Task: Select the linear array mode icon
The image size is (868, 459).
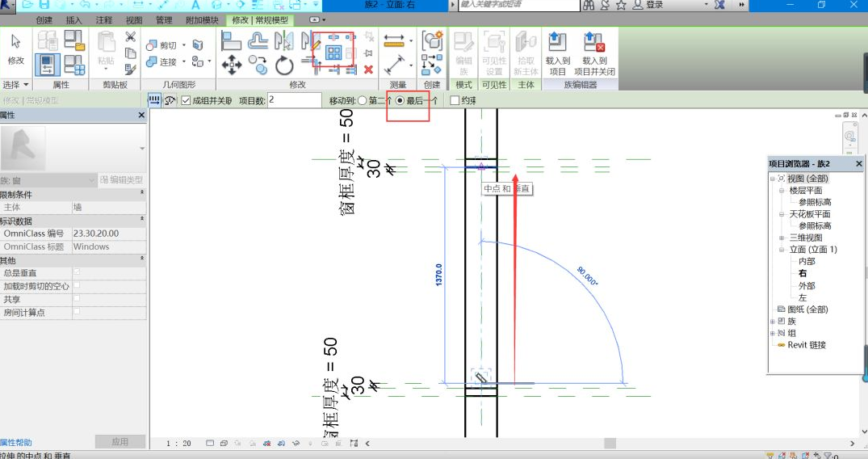Action: (154, 100)
